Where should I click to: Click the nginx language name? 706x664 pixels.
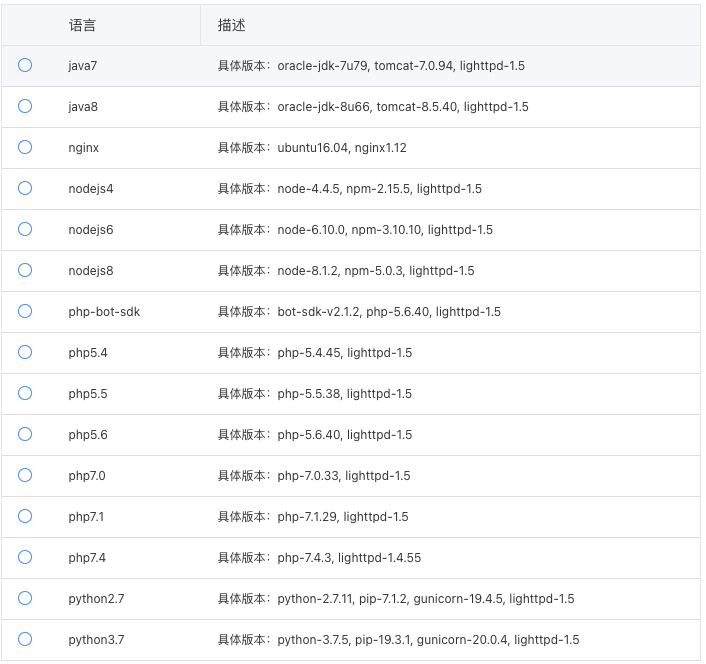[x=84, y=148]
